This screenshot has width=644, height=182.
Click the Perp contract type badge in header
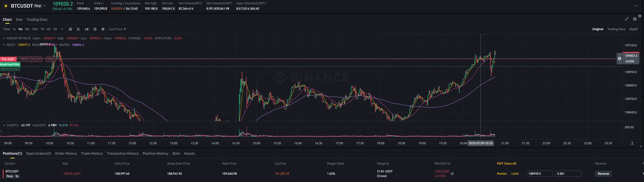[x=38, y=6]
